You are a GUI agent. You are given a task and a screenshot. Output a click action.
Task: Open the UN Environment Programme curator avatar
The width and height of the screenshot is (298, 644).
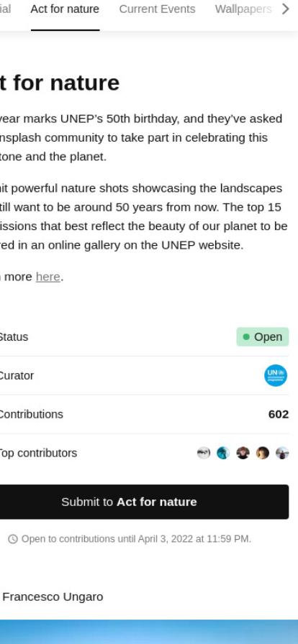click(x=276, y=375)
